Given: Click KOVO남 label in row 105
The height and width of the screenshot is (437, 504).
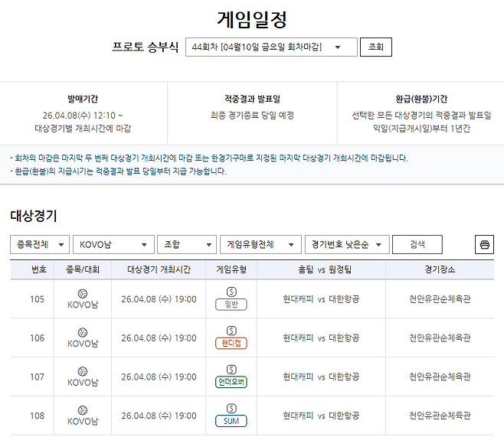Looking at the screenshot, I should [x=83, y=305].
